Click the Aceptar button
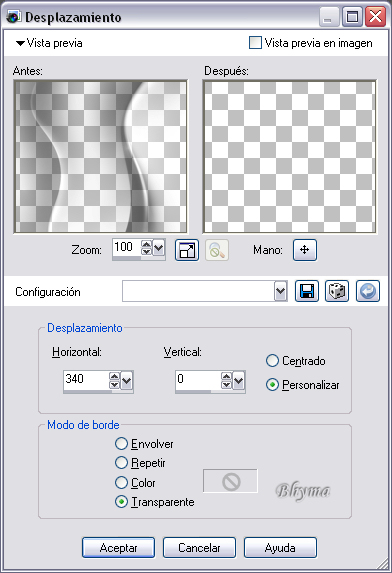Screen dimensions: 392x573 (118, 547)
